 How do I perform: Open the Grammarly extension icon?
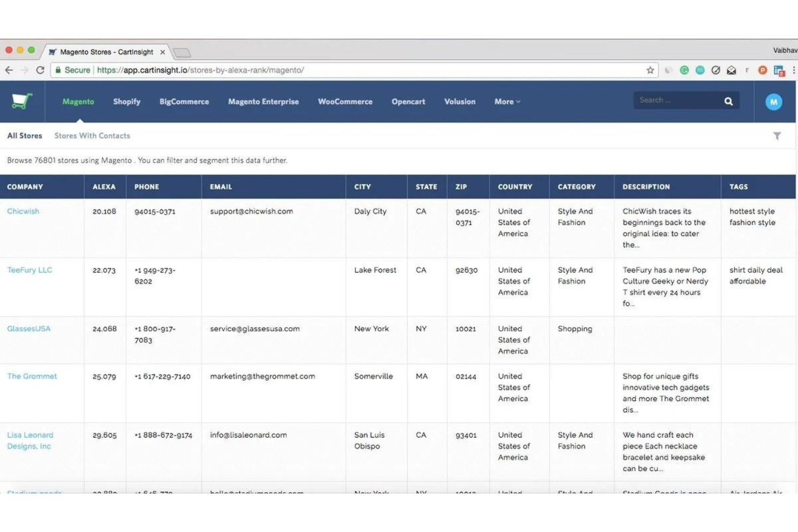684,70
